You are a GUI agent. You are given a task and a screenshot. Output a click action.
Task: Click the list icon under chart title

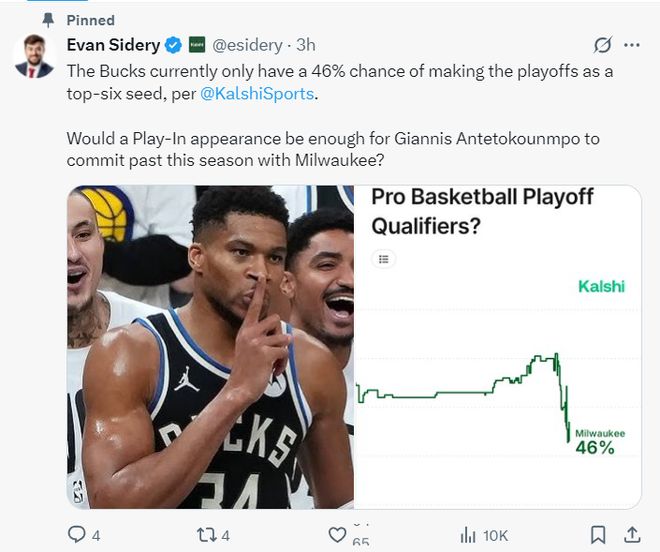coord(383,259)
